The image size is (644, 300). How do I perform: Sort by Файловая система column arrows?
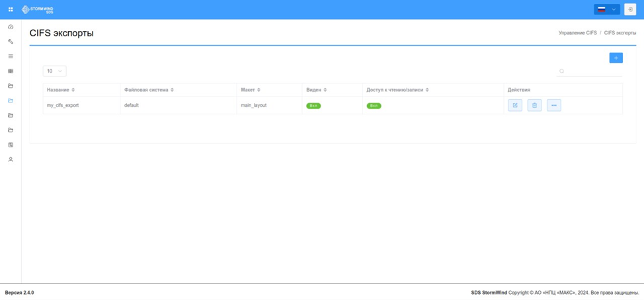coord(172,89)
